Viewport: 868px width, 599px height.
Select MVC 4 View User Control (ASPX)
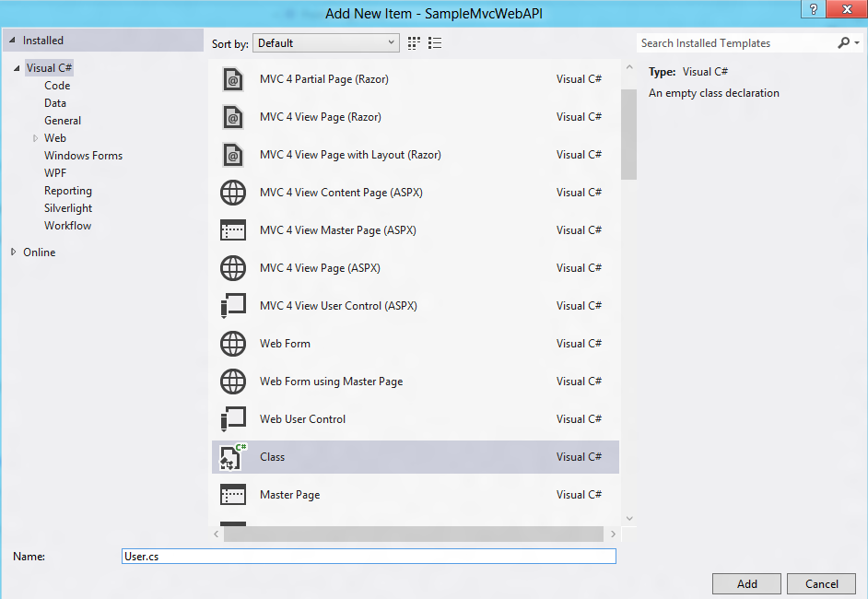(x=338, y=306)
